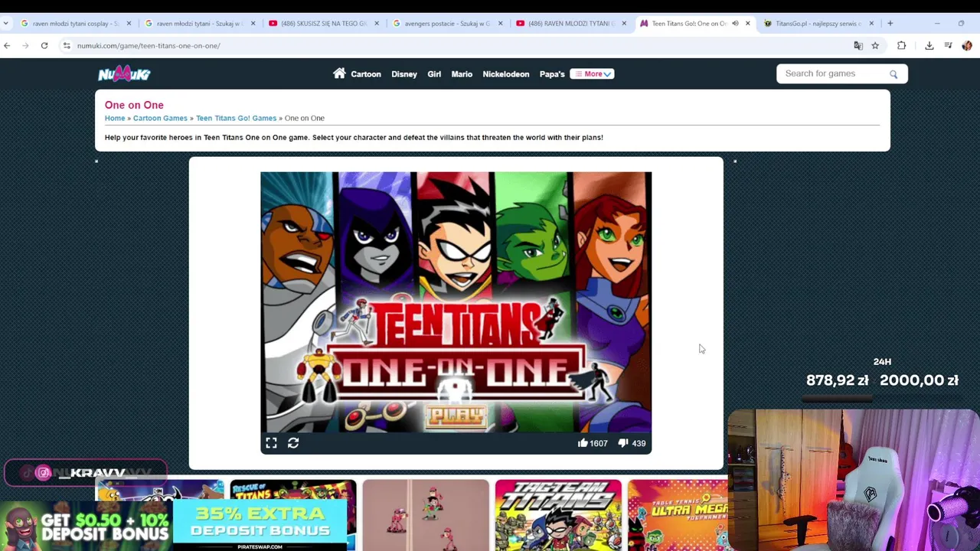The width and height of the screenshot is (980, 551).
Task: Open the Home icon in site navigation
Action: (339, 73)
